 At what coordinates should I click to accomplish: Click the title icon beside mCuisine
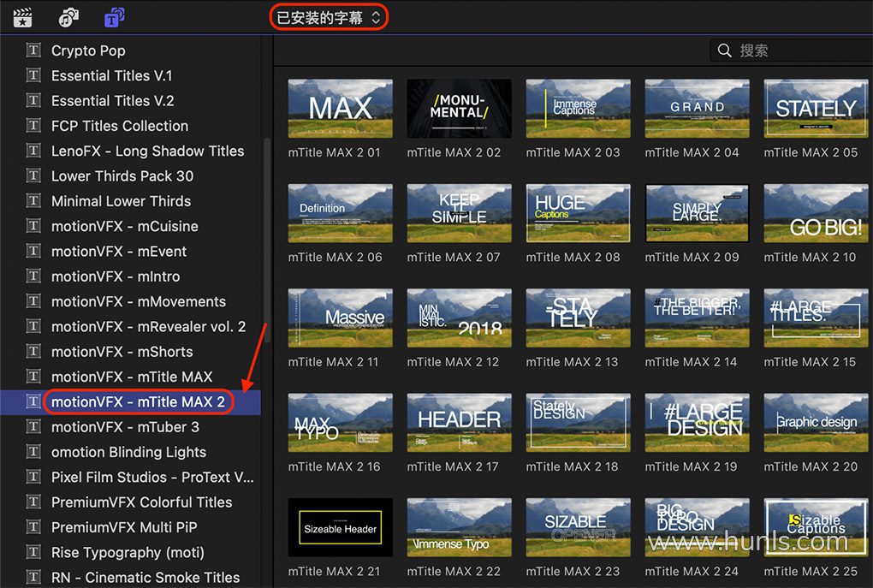click(x=33, y=225)
